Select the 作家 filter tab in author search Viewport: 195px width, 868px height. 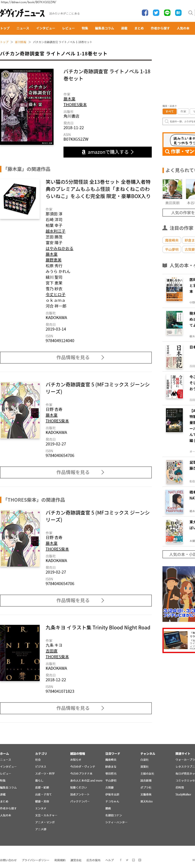coord(183,111)
